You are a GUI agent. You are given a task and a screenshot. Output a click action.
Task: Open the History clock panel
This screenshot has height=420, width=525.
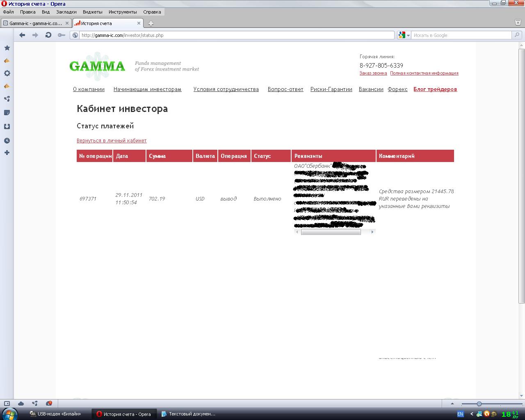coord(7,141)
